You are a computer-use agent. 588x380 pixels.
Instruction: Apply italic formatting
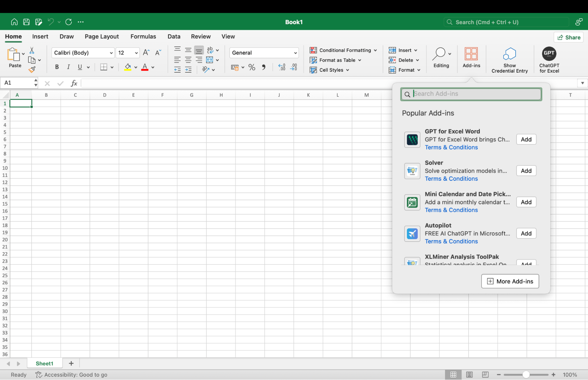click(x=68, y=67)
